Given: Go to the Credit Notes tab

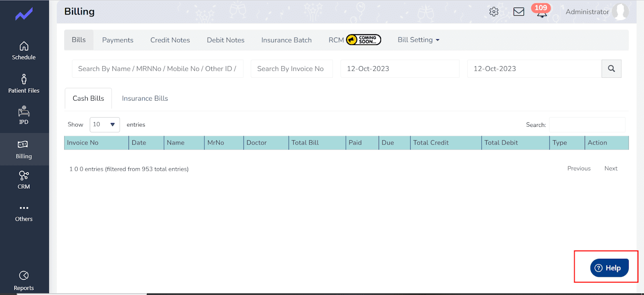Looking at the screenshot, I should point(170,40).
